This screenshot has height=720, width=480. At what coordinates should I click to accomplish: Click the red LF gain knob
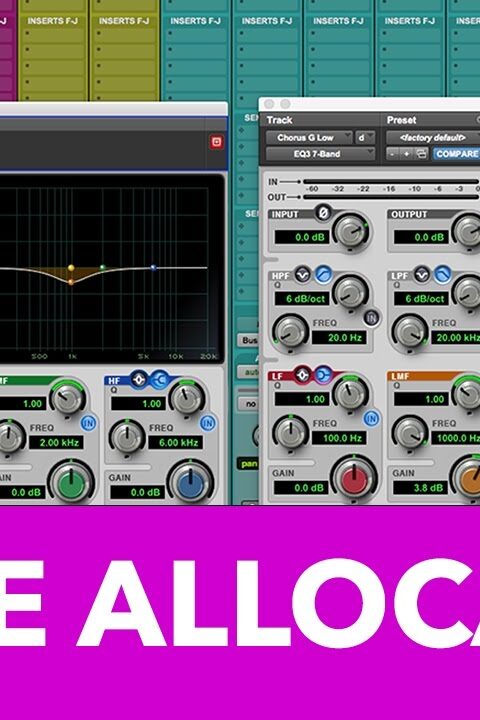(x=354, y=478)
